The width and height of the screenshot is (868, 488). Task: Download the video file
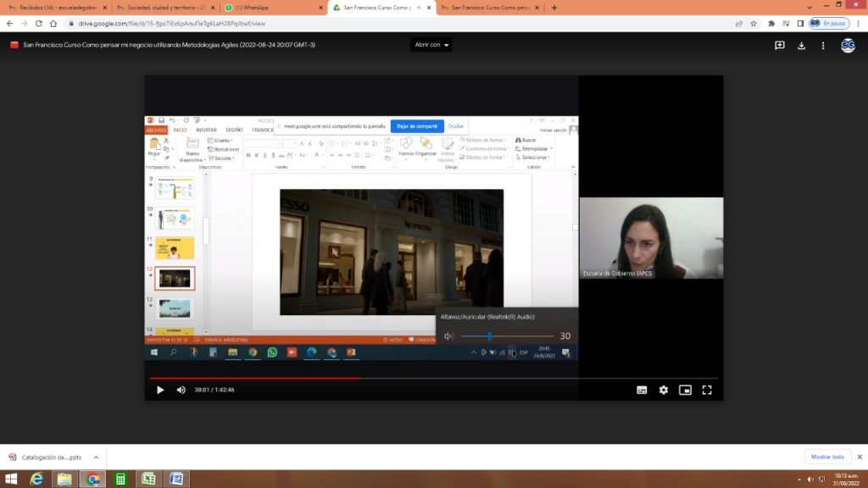[801, 46]
